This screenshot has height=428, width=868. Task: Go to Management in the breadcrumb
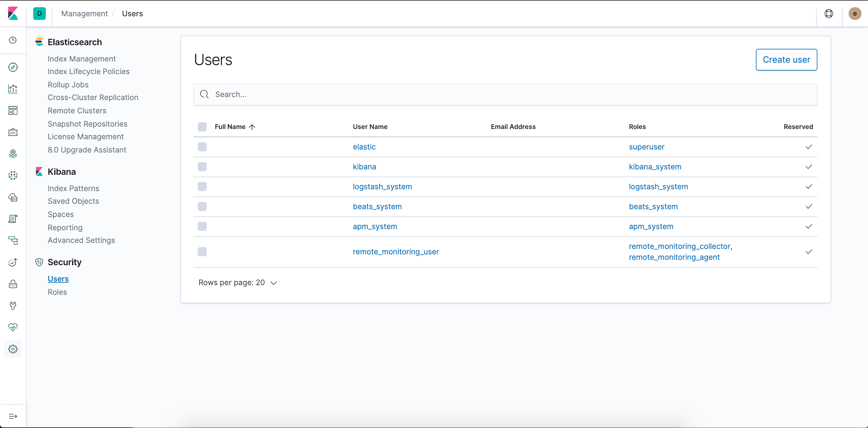(x=84, y=14)
